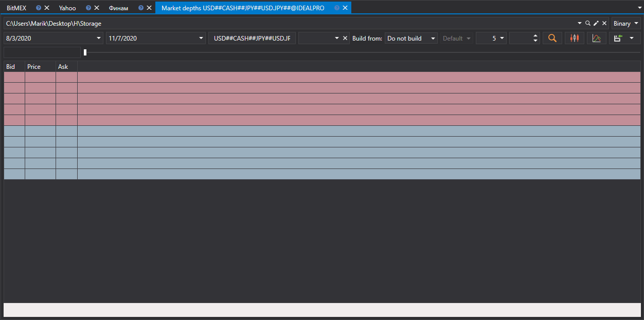The height and width of the screenshot is (320, 644).
Task: Click the time slider thumb
Action: click(85, 52)
